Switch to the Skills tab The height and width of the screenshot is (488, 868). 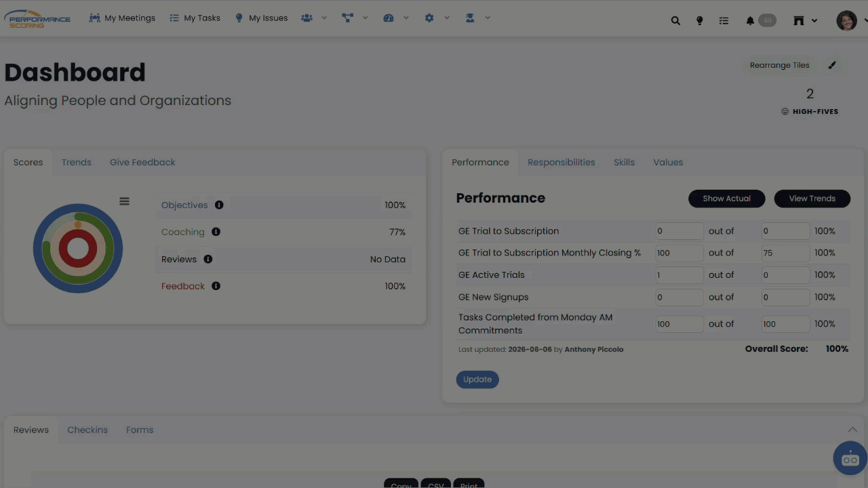[x=624, y=162]
